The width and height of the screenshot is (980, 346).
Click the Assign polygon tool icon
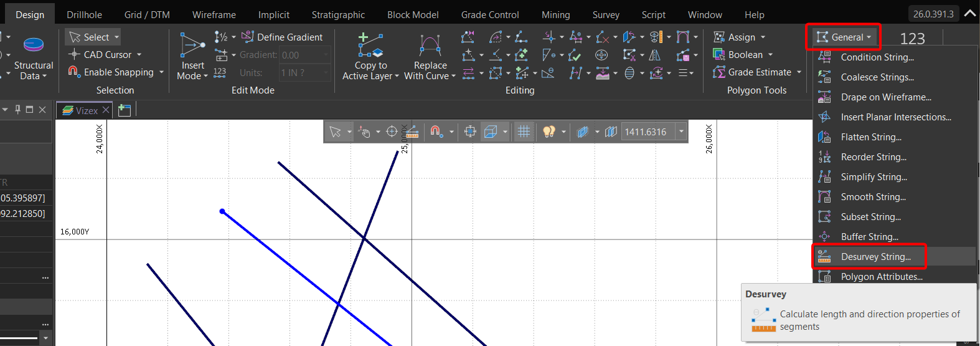tap(719, 37)
